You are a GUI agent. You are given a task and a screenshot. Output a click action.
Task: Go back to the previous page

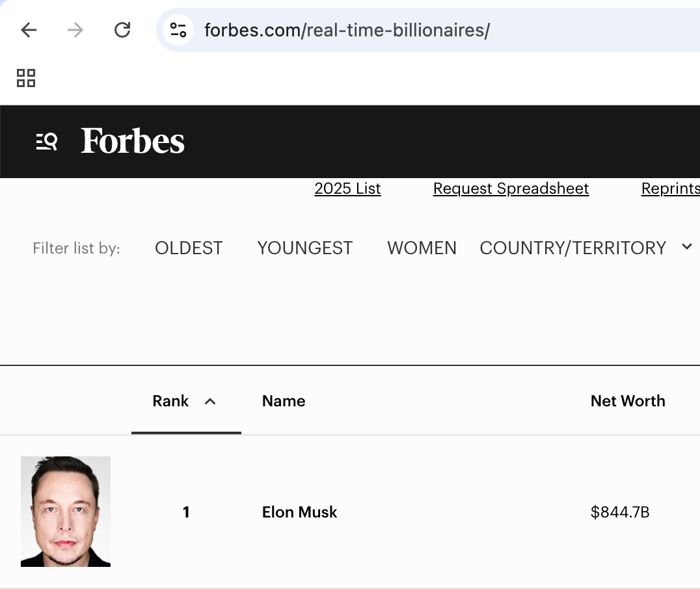tap(29, 30)
